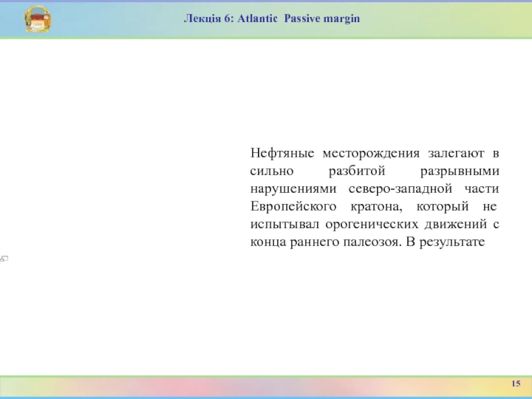The image size is (532, 399).
Task: Click the line starting 'Европейского кратона'
Action: pyautogui.click(x=374, y=206)
